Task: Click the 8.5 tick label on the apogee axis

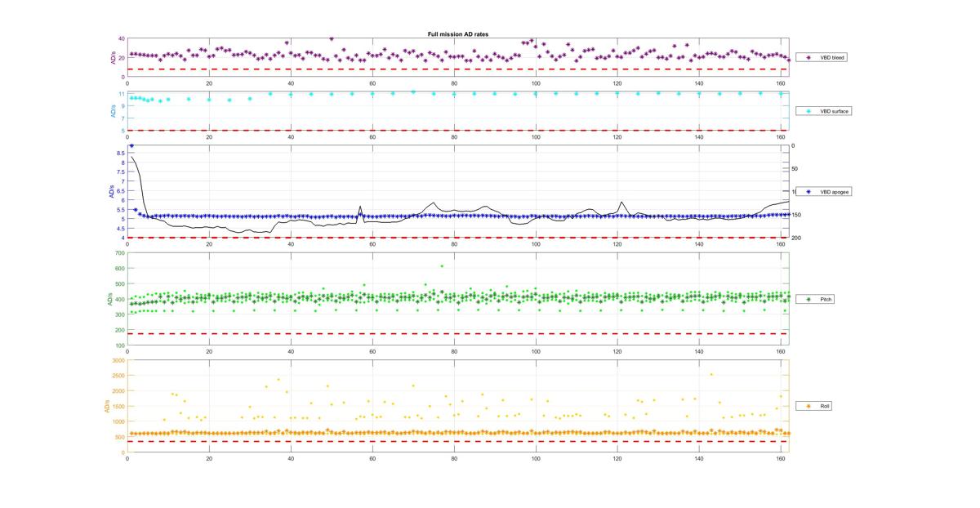Action: coord(121,153)
